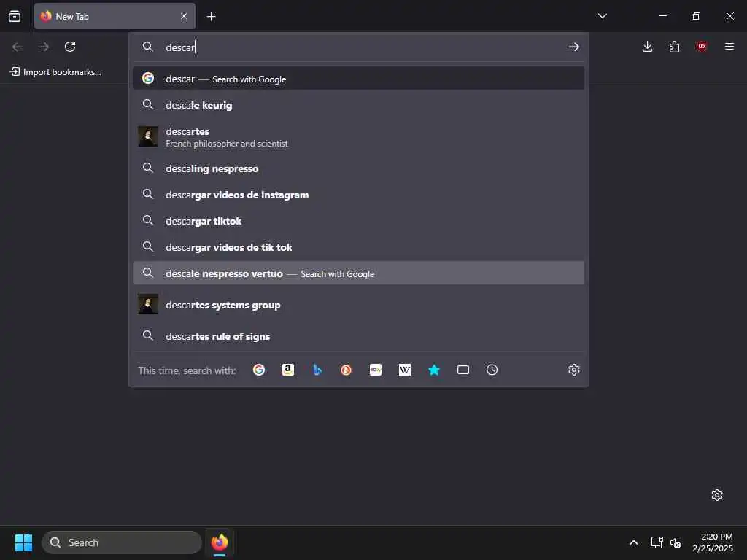Screen dimensions: 747x560
Task: Open a new tab with plus button
Action: point(211,17)
